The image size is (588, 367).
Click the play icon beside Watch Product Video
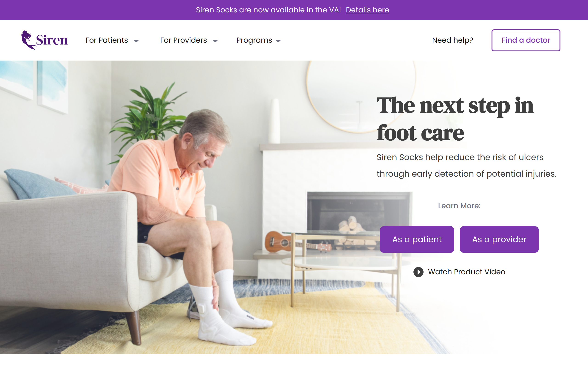pos(418,272)
